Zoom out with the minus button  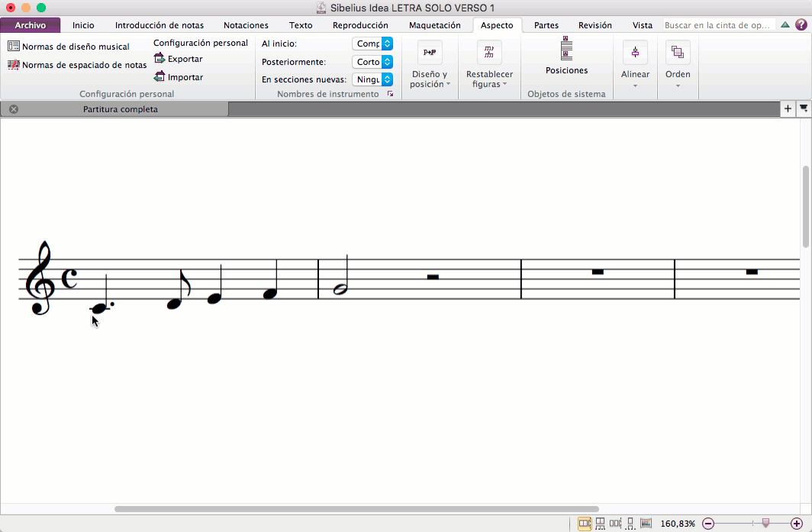[708, 524]
